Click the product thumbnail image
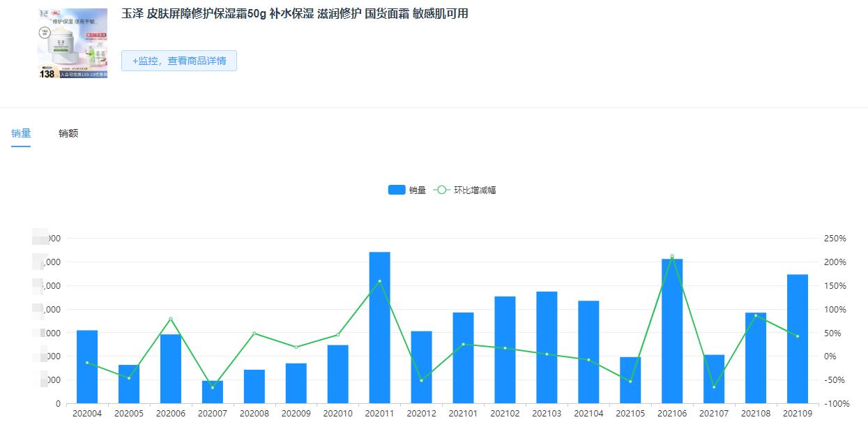 [73, 42]
